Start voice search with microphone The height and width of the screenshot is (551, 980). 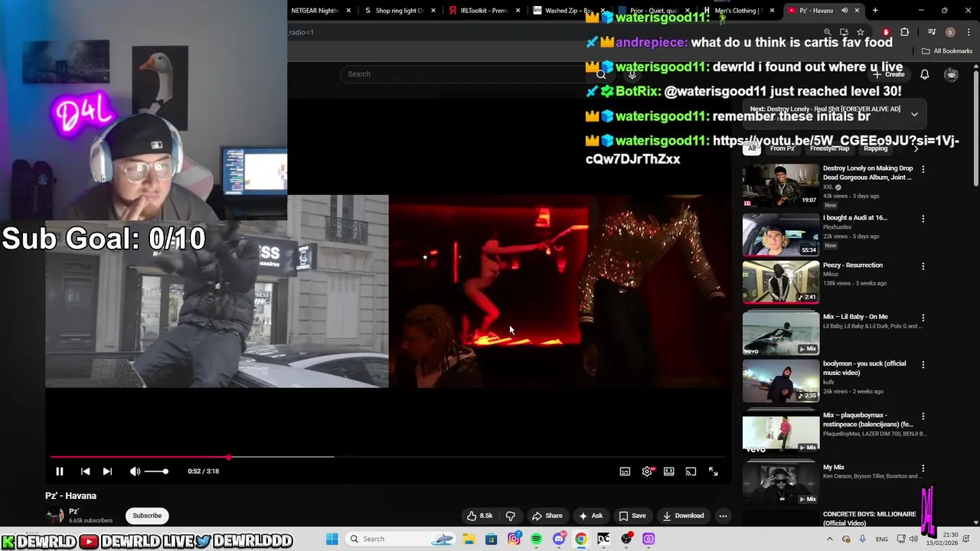pos(632,74)
